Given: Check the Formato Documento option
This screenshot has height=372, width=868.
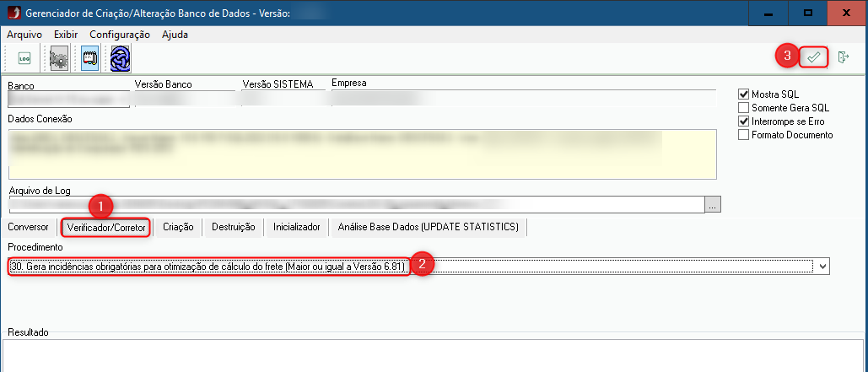Looking at the screenshot, I should pyautogui.click(x=743, y=135).
